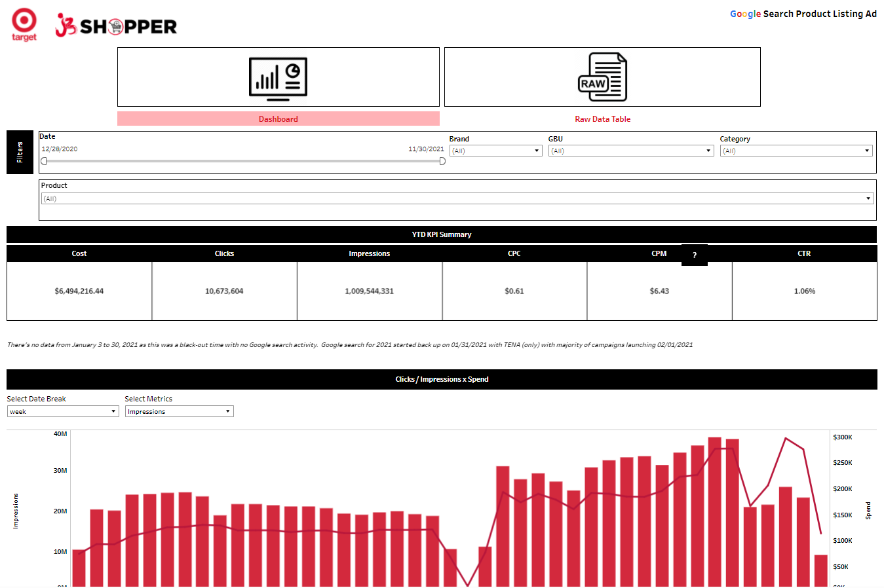Image resolution: width=884 pixels, height=588 pixels.
Task: Open the question mark help icon near CPM
Action: coord(694,255)
